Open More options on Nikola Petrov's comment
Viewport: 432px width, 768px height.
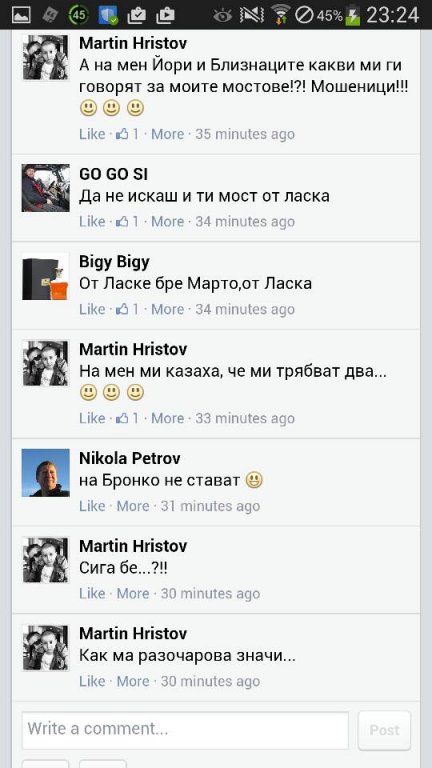133,506
